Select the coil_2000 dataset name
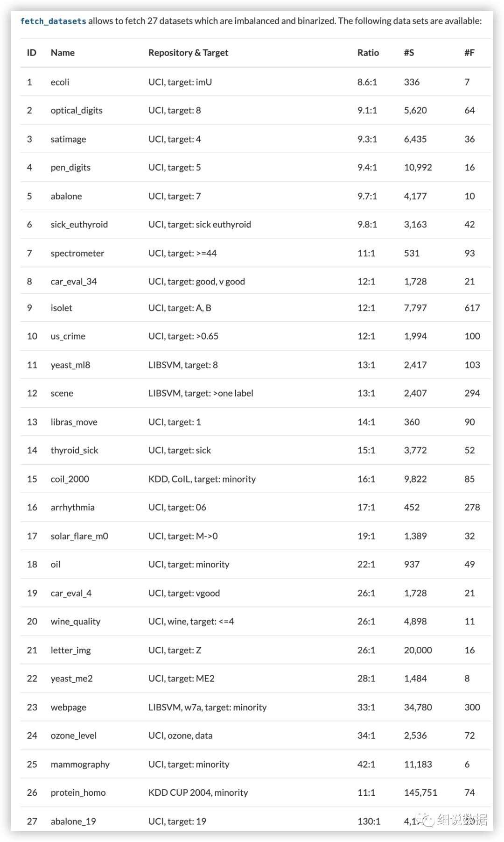Screen dimensions: 504x842 [x=70, y=479]
